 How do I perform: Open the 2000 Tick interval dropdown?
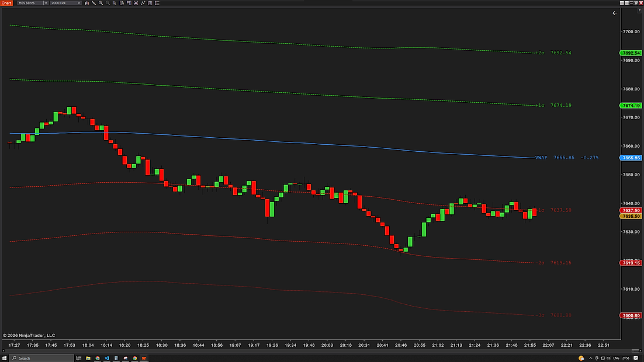pyautogui.click(x=65, y=3)
